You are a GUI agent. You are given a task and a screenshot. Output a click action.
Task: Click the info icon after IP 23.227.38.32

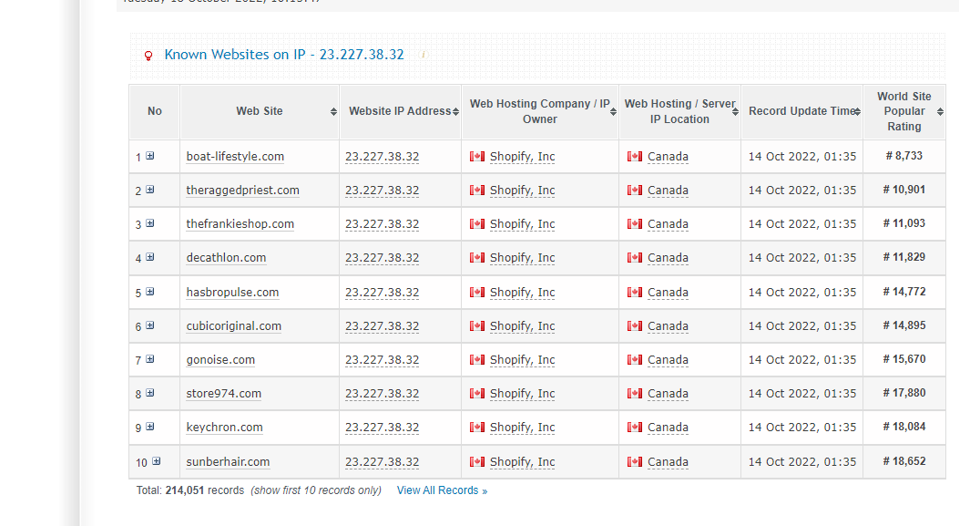click(424, 55)
